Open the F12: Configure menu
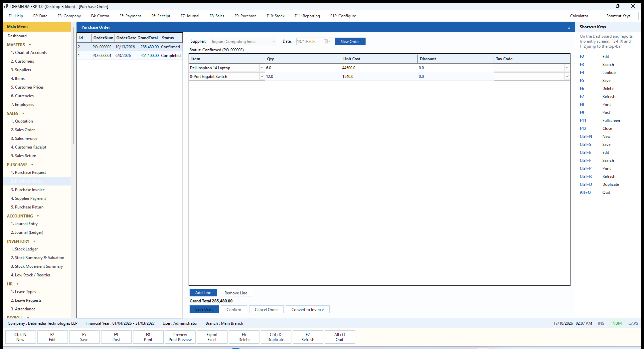 point(343,16)
